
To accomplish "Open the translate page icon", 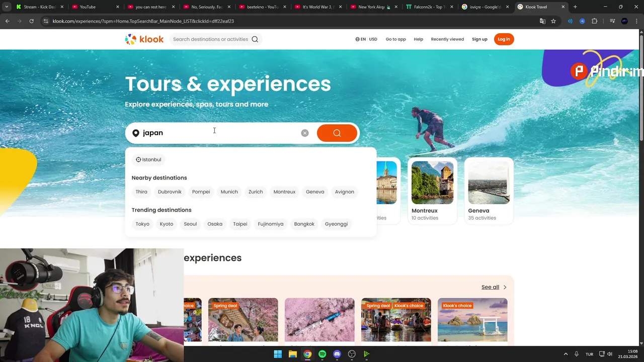I will tap(542, 21).
